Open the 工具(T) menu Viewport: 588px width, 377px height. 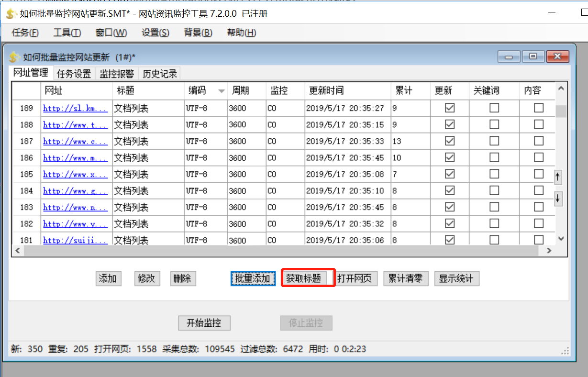(67, 33)
